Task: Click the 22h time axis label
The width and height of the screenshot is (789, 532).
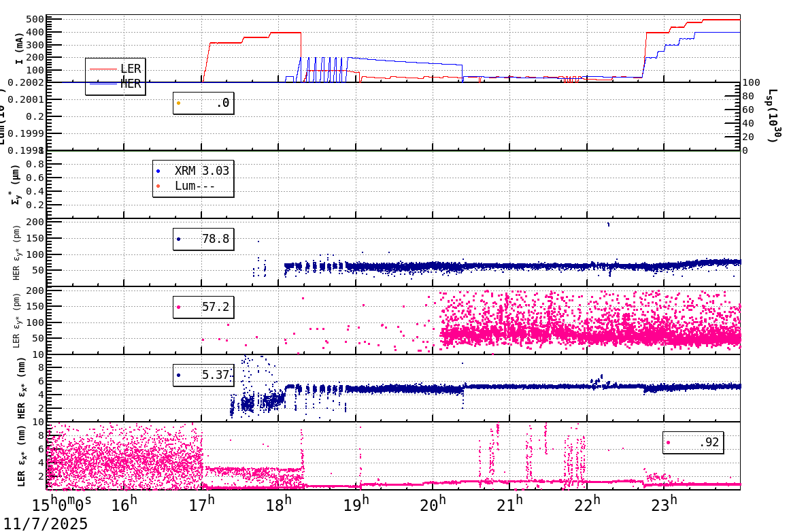Action: point(587,504)
